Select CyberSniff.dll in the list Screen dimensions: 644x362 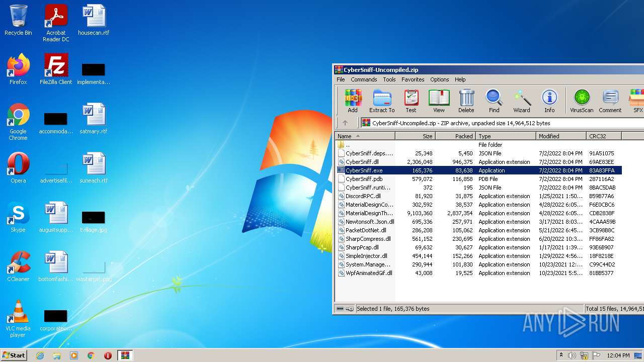point(479,162)
